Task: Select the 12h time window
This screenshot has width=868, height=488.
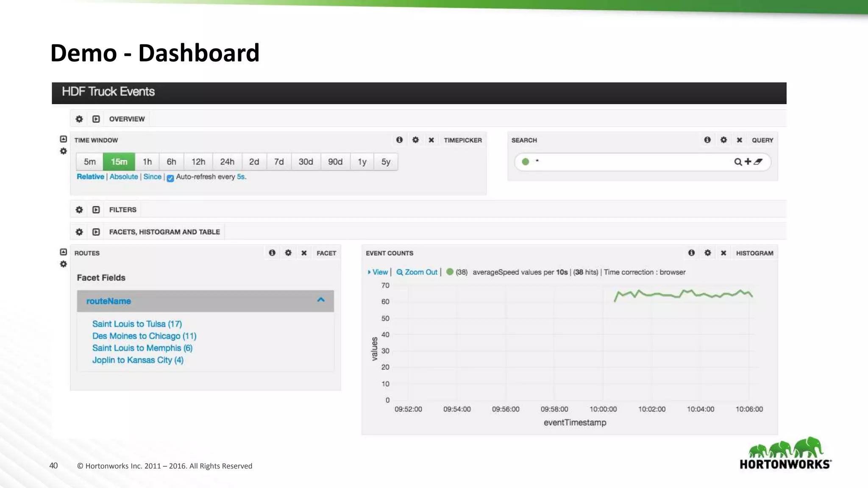Action: [198, 162]
